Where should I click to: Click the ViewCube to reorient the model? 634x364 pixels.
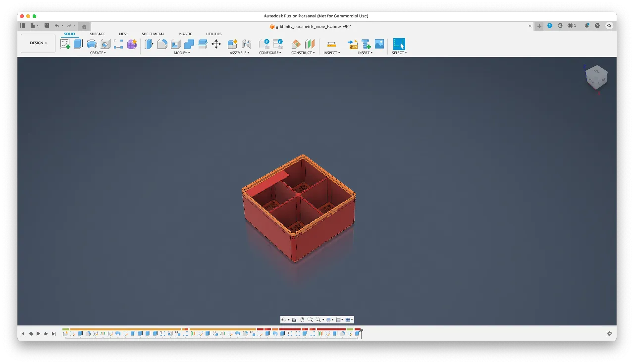click(596, 78)
